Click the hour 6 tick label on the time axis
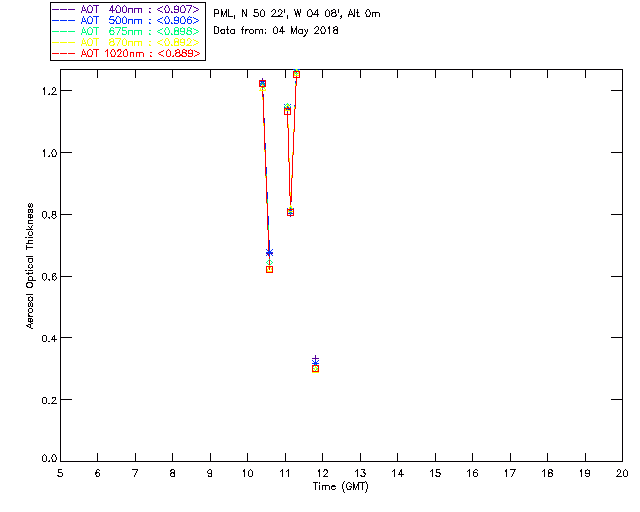640x512 pixels. (98, 473)
